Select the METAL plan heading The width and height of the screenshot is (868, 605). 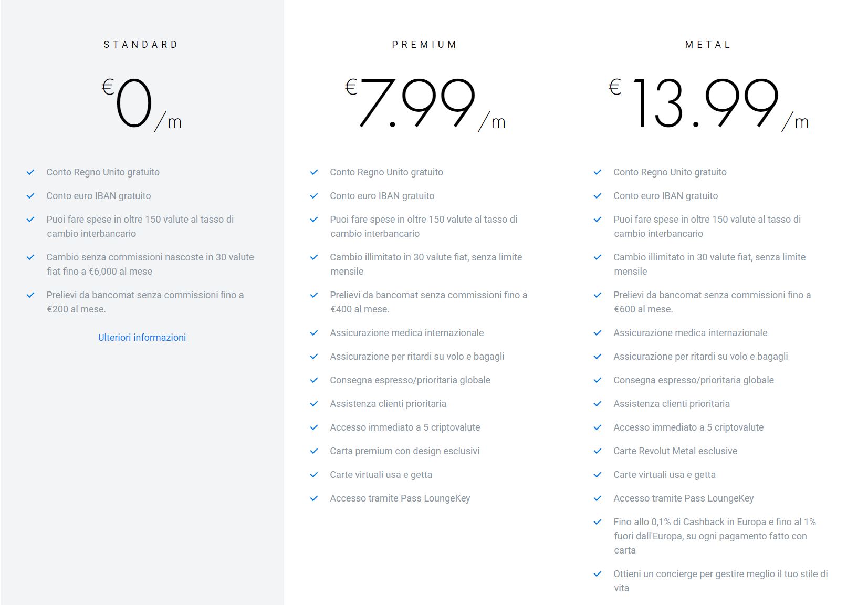[708, 45]
